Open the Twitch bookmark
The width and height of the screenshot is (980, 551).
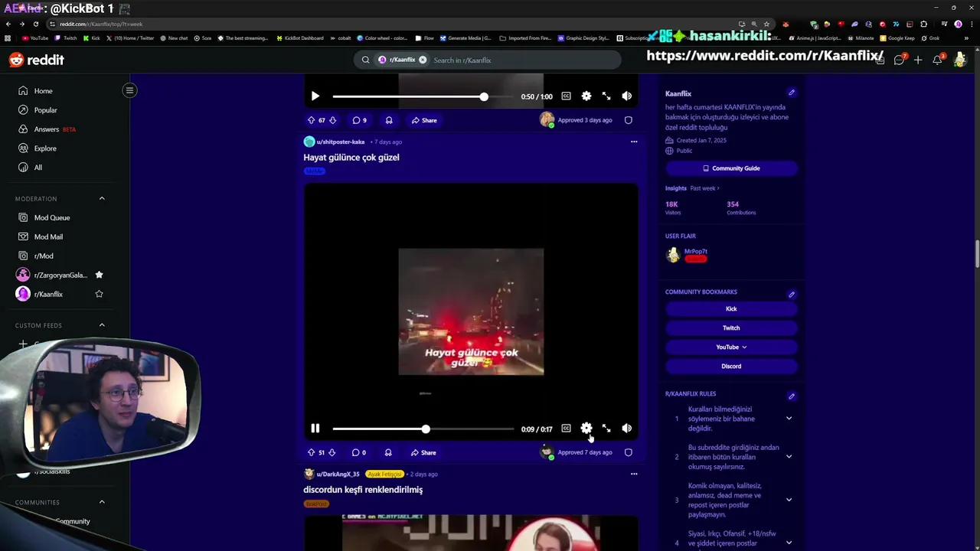click(731, 328)
